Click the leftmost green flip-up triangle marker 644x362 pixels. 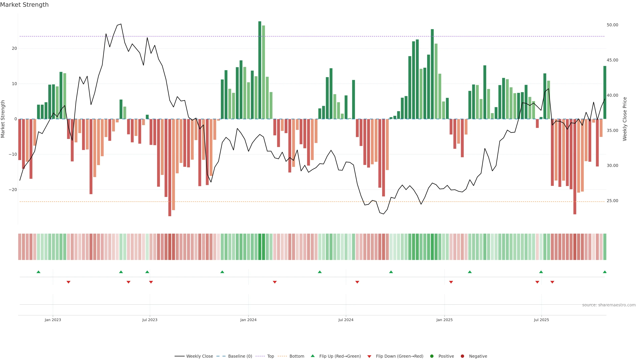point(39,272)
